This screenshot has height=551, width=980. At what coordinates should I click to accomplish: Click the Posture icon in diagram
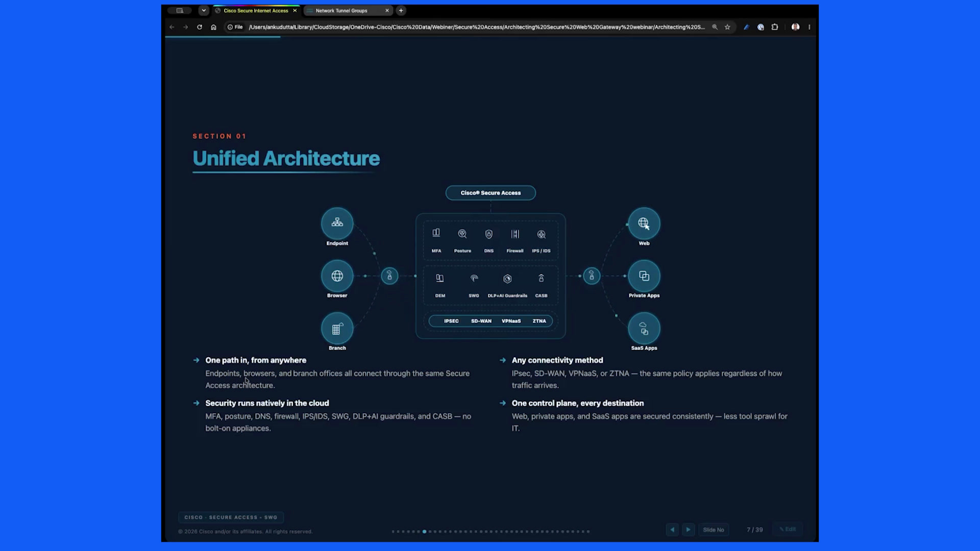click(x=462, y=234)
